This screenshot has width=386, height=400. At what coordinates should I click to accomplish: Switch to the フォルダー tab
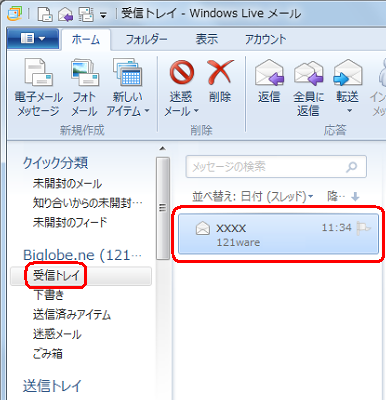click(x=146, y=40)
